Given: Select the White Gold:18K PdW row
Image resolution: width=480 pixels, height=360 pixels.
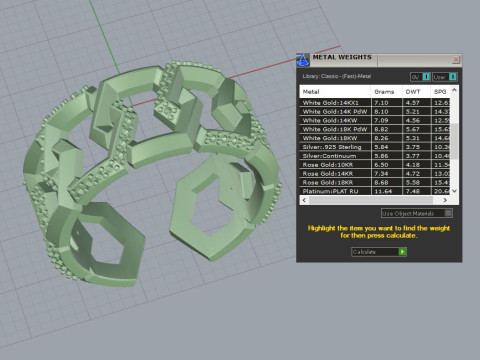Looking at the screenshot, I should pos(375,129).
